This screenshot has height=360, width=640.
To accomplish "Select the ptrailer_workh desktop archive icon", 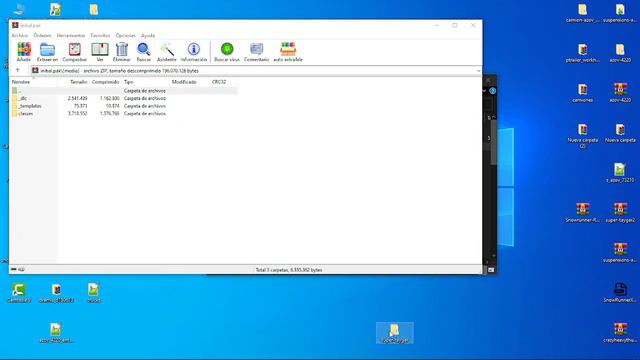I will (x=582, y=53).
